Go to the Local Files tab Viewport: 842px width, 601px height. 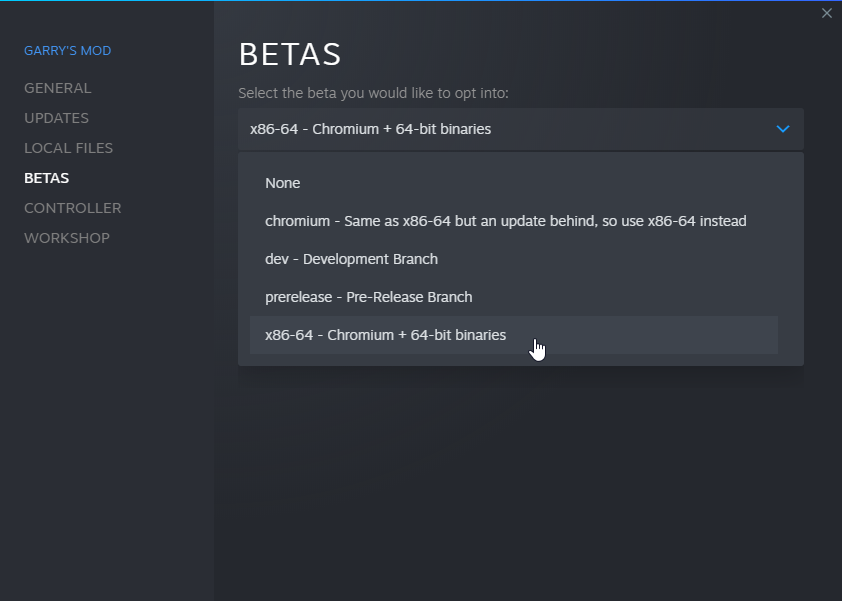pos(68,148)
